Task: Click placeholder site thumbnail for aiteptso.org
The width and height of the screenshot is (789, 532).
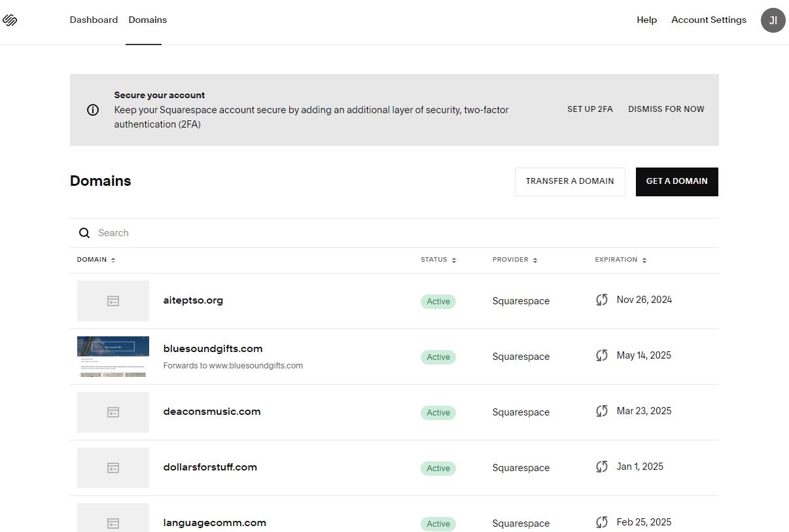Action: coord(113,301)
